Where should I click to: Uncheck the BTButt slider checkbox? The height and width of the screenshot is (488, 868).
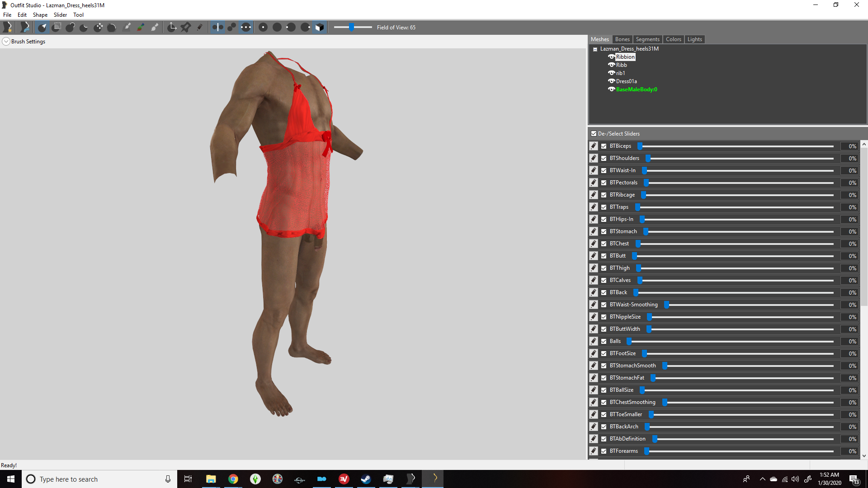pos(604,256)
